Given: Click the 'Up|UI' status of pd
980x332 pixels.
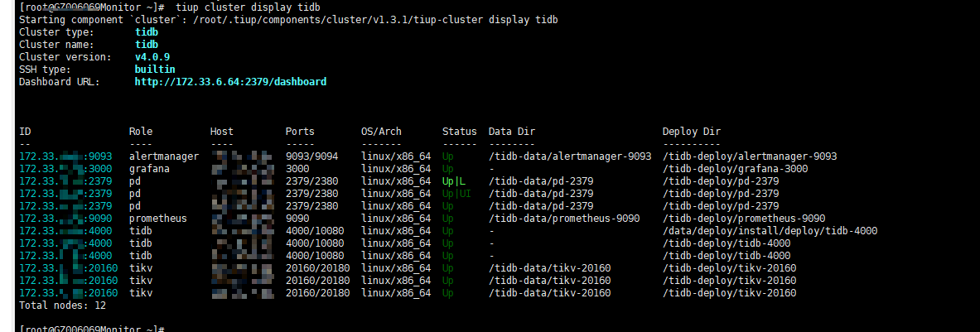Looking at the screenshot, I should pyautogui.click(x=457, y=194).
